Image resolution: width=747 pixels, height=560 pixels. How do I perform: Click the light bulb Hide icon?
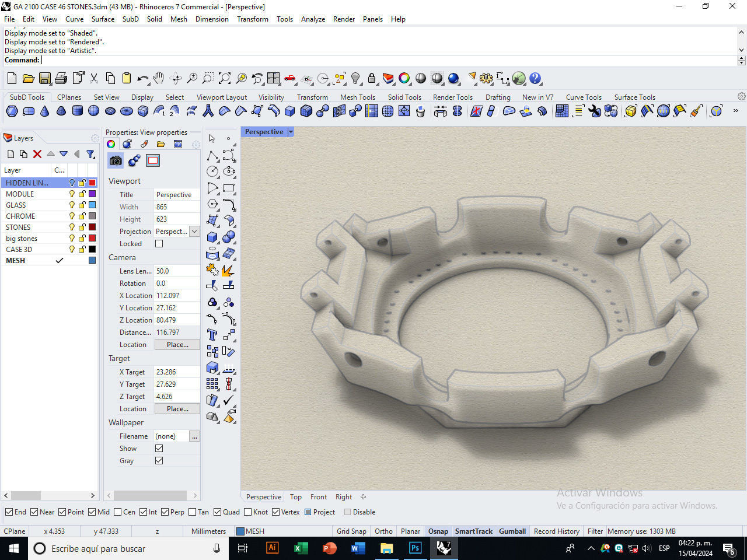(x=355, y=78)
